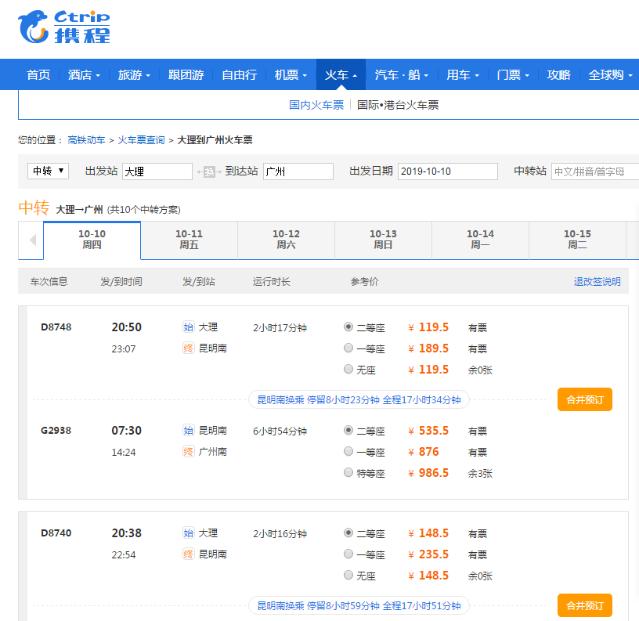This screenshot has height=621, width=639.
Task: Click the 终 icon next to 广州南 for G2938
Action: tap(188, 451)
